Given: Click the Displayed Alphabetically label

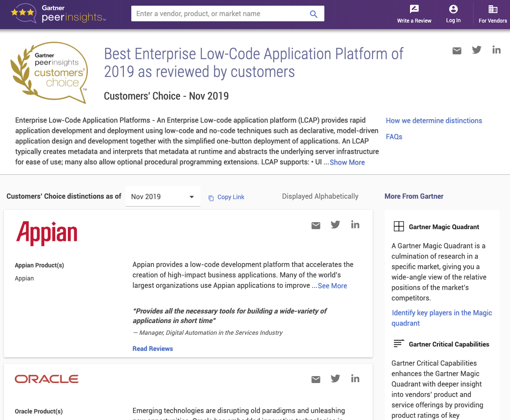Looking at the screenshot, I should point(320,196).
